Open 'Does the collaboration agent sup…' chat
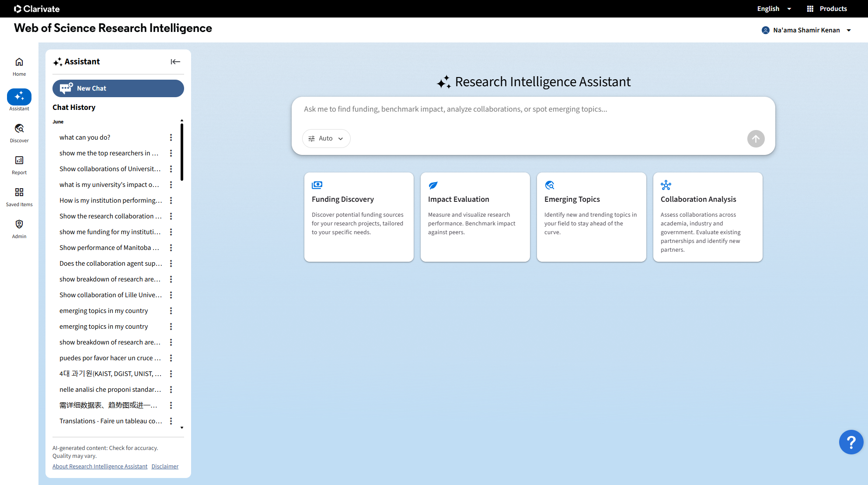 click(x=111, y=264)
